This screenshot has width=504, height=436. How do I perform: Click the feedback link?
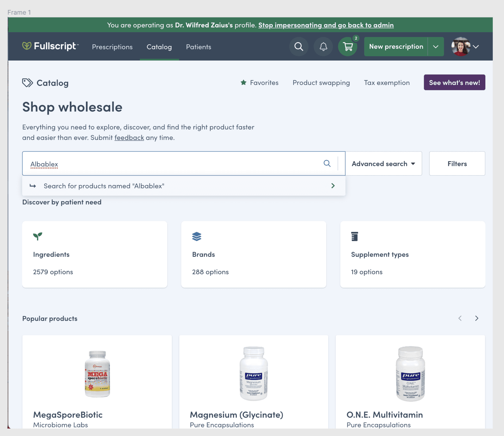tap(129, 137)
